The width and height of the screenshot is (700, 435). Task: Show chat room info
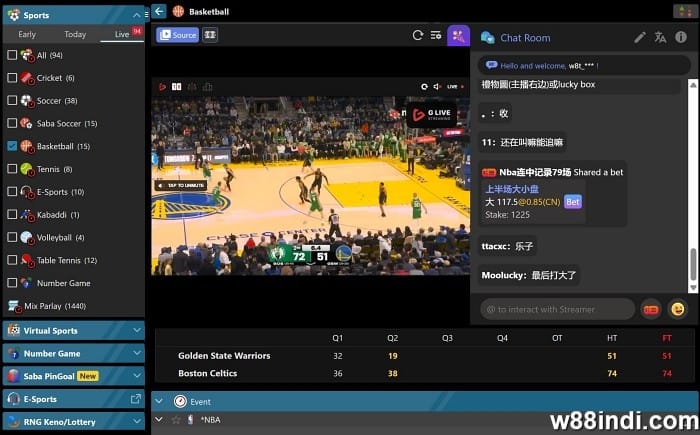click(681, 37)
